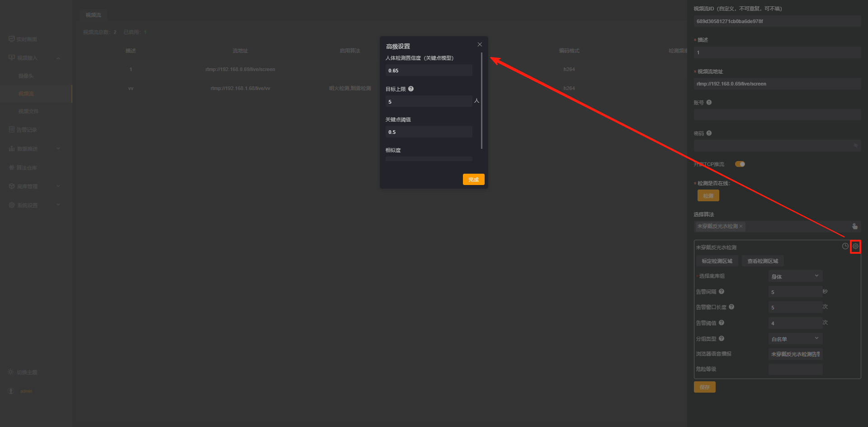Edit the 告警窗口长度 field
Viewport: 868px width, 427px height.
pos(795,307)
